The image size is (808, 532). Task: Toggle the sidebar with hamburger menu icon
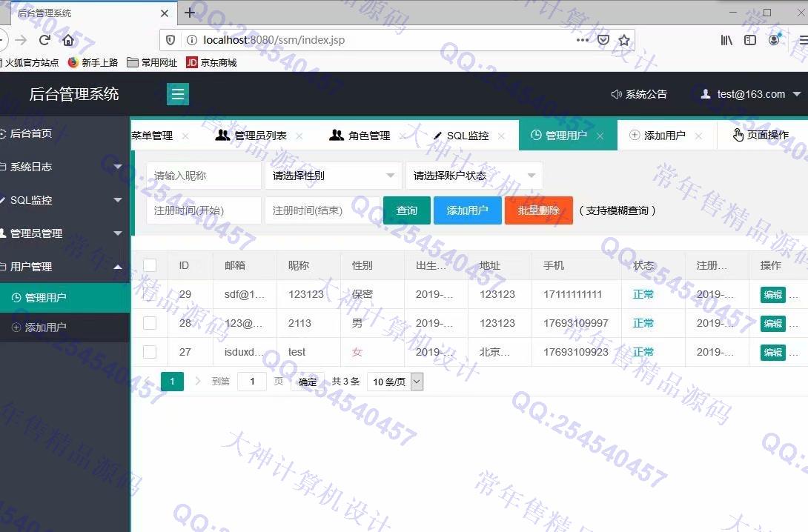178,94
